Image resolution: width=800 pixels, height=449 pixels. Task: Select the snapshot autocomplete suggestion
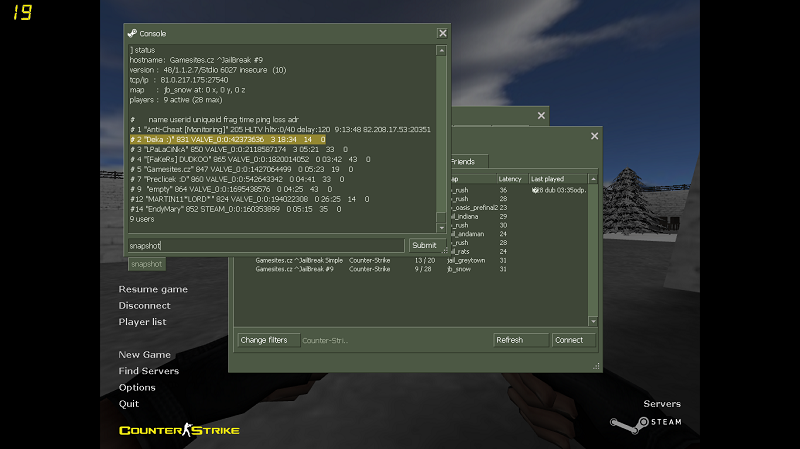coord(146,264)
